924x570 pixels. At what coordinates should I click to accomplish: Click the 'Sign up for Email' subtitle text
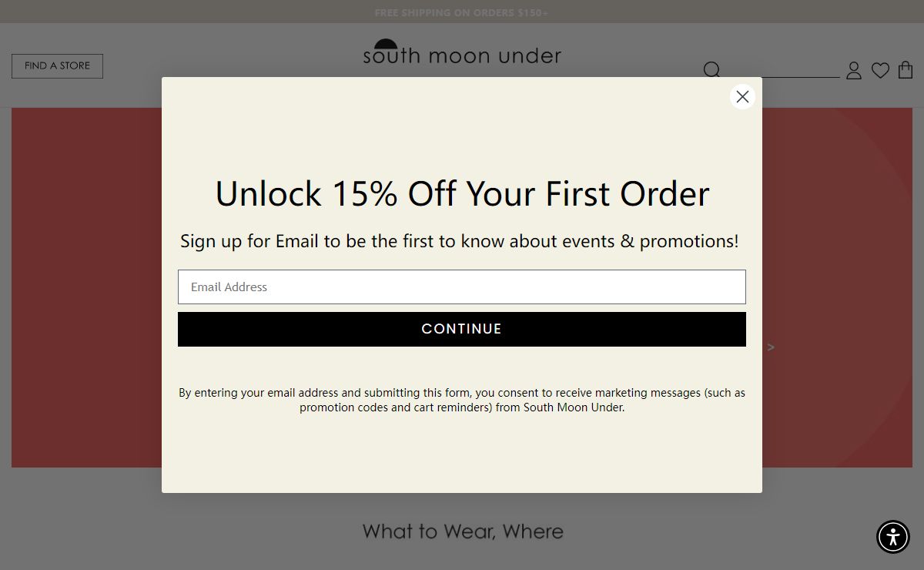460,241
